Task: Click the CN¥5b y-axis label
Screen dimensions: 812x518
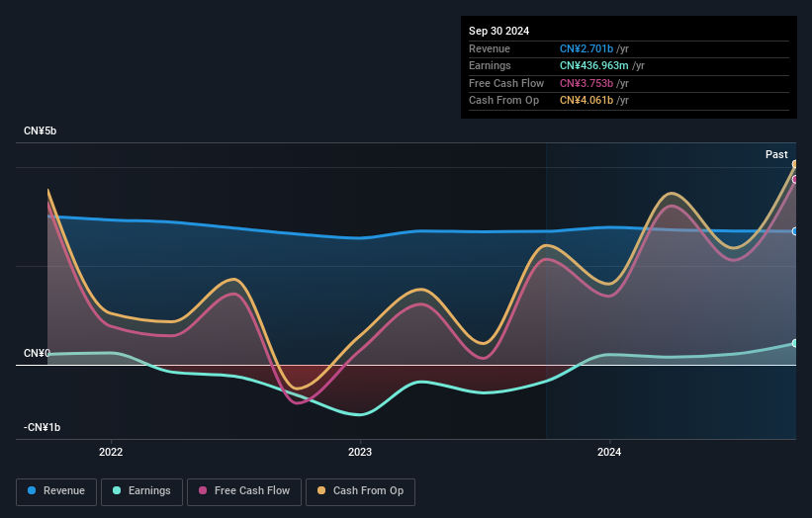Action: 40,130
